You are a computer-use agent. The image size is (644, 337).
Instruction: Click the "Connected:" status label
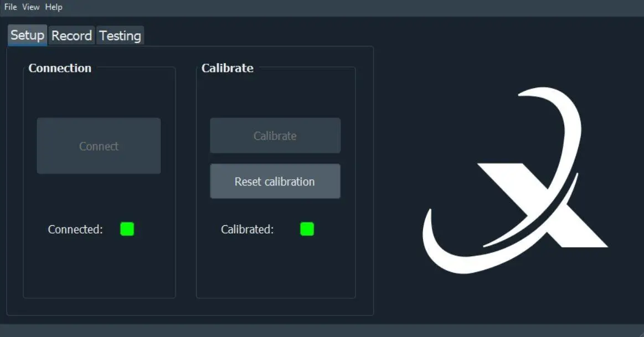coord(75,230)
